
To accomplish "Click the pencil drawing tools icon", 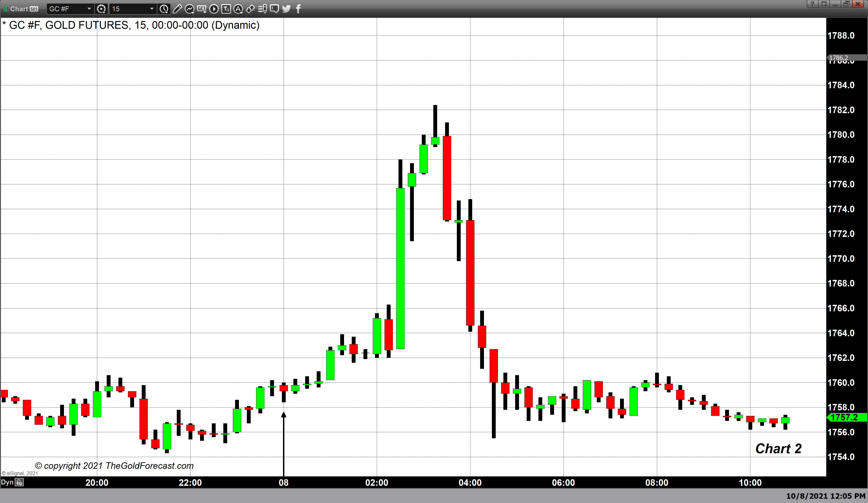I will coord(177,9).
